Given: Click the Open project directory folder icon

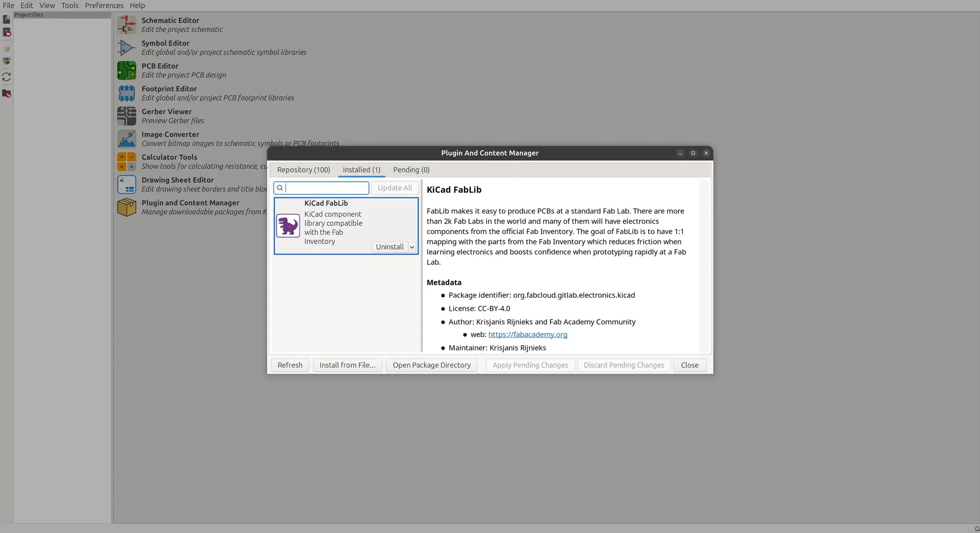Looking at the screenshot, I should click(x=7, y=93).
